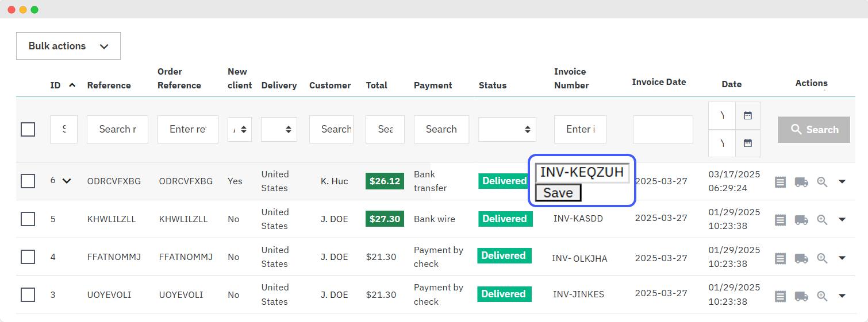868x322 pixels.
Task: Open the upper date filter calendar icon
Action: pos(748,115)
